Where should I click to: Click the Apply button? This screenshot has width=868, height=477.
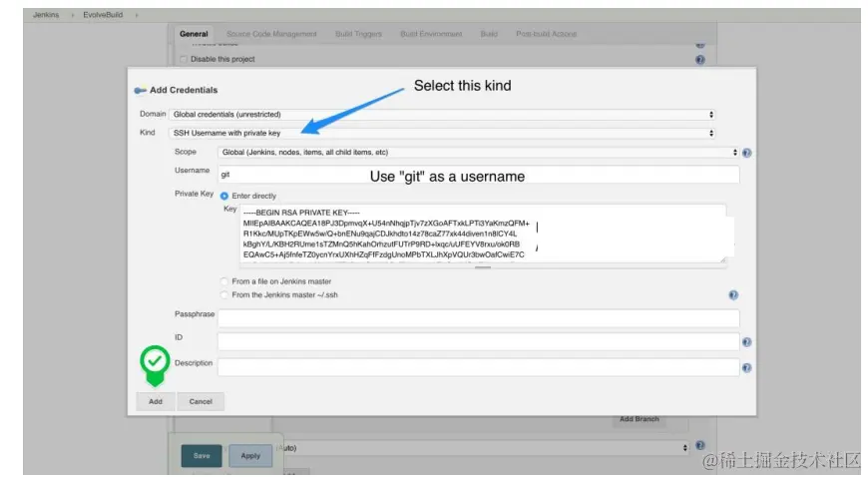[x=250, y=456]
